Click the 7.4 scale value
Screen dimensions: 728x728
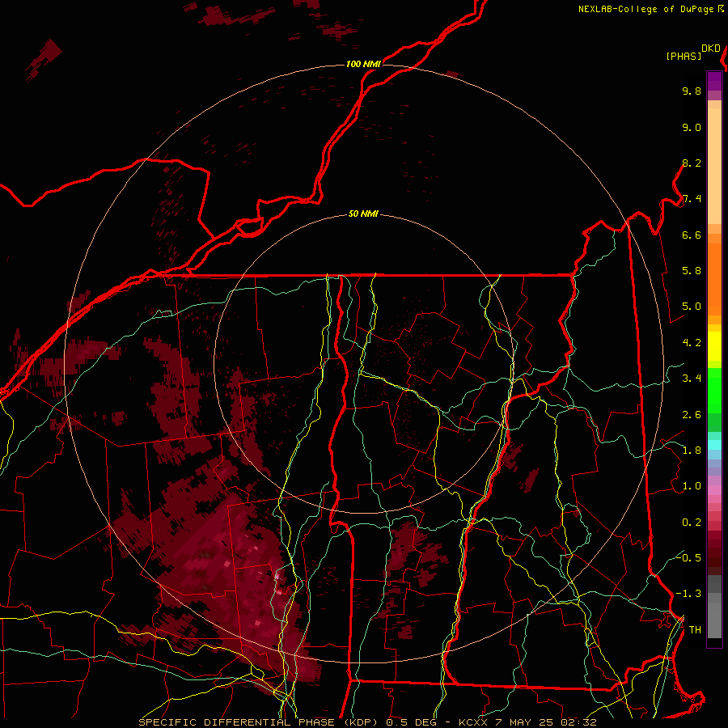[692, 199]
